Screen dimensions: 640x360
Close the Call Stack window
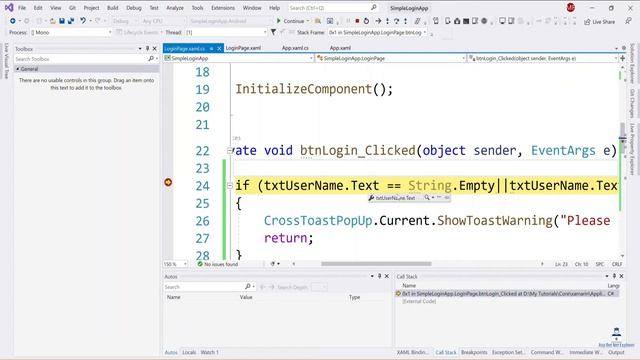[621, 276]
